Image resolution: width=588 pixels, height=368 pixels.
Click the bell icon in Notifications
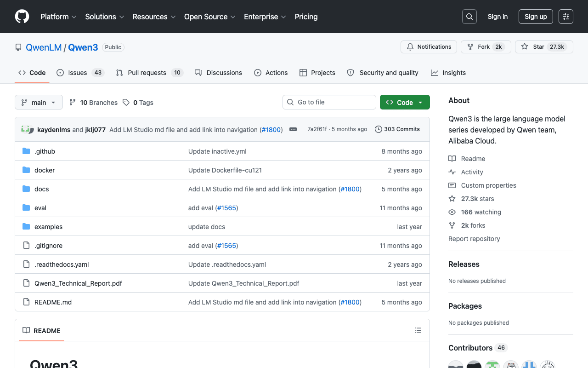(410, 47)
